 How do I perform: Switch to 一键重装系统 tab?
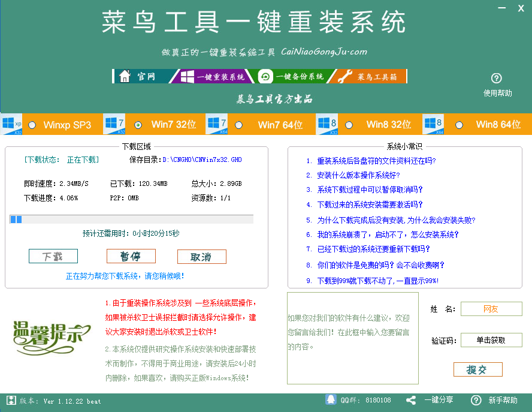pos(212,76)
